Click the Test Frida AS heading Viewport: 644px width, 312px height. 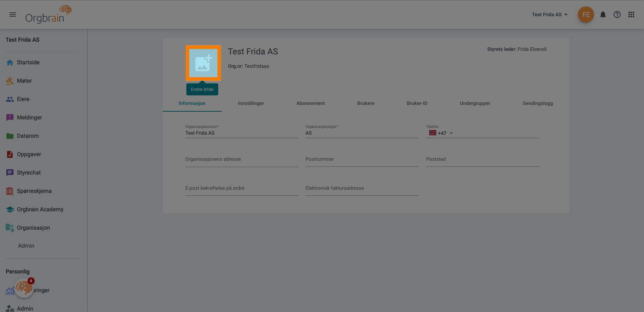[253, 52]
